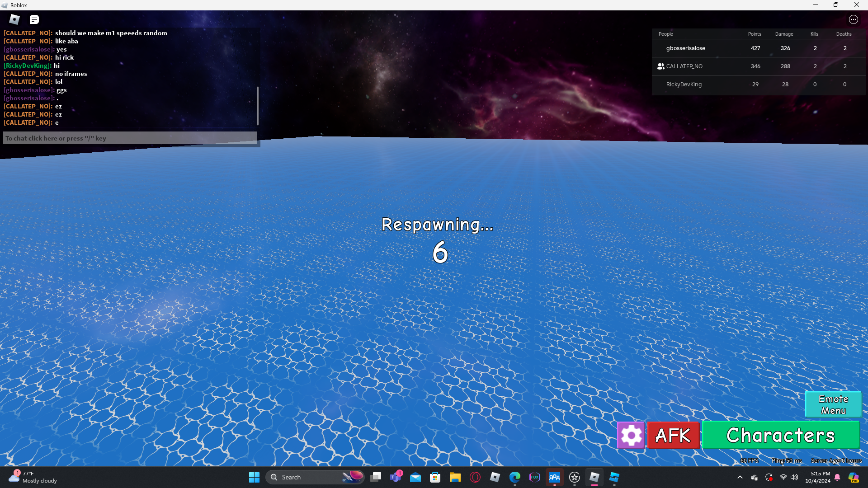Open the three-dots more menu
The width and height of the screenshot is (868, 488).
tap(853, 19)
